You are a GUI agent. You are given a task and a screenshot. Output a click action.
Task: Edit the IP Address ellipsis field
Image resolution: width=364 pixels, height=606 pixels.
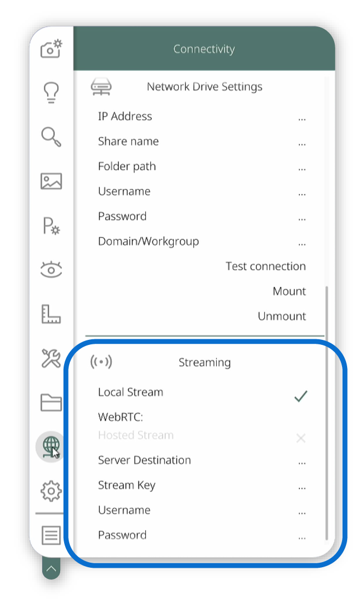(x=302, y=119)
